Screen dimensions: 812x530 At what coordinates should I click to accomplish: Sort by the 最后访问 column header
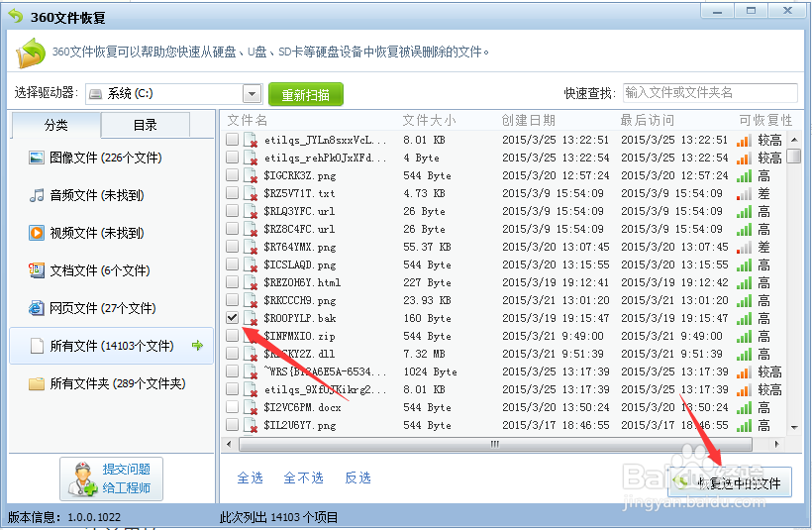(648, 120)
